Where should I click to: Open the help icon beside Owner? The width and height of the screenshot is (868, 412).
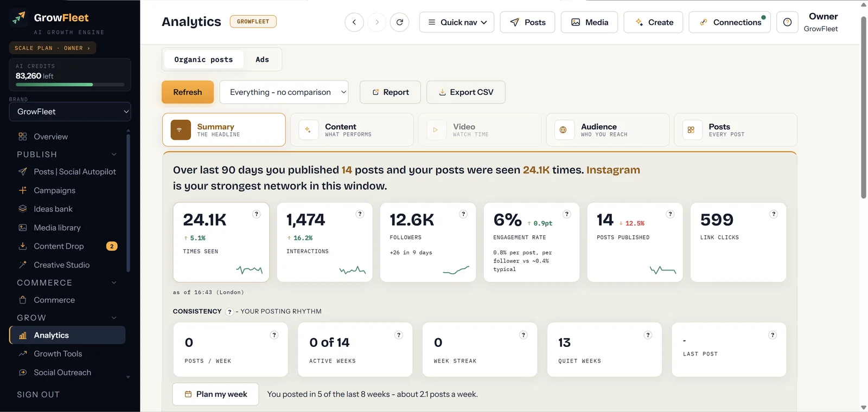tap(787, 22)
